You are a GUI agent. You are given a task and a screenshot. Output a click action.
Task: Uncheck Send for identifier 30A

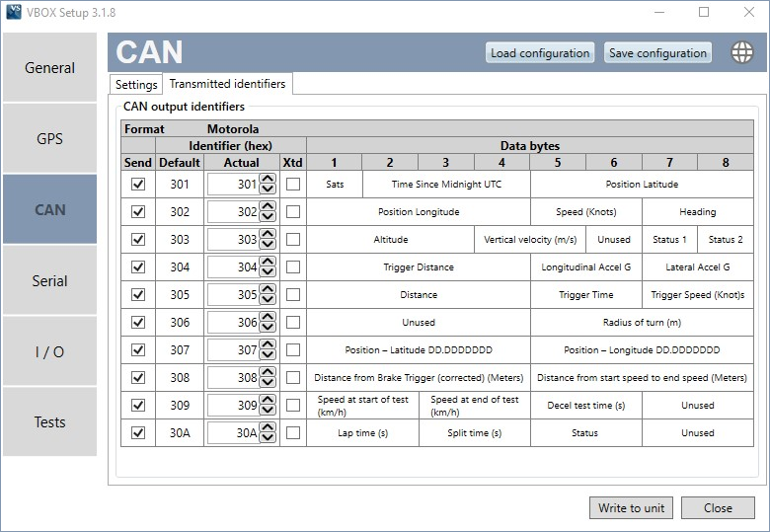tap(138, 433)
